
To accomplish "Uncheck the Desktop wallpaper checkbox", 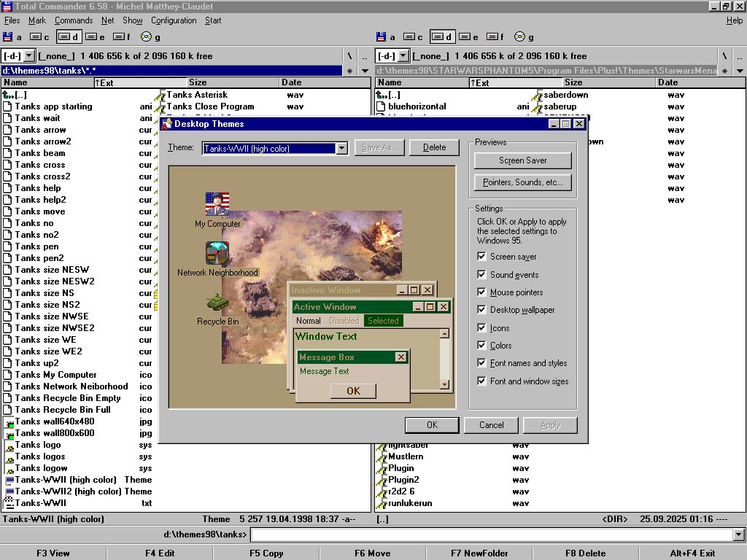I will tap(481, 310).
